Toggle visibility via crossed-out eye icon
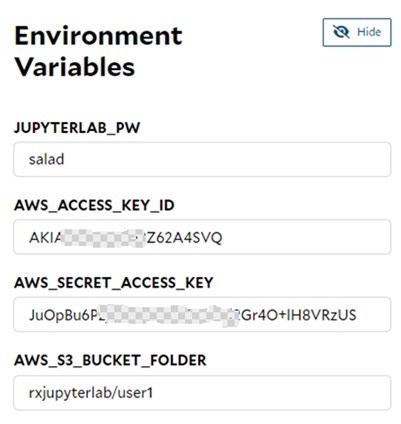 pyautogui.click(x=341, y=32)
